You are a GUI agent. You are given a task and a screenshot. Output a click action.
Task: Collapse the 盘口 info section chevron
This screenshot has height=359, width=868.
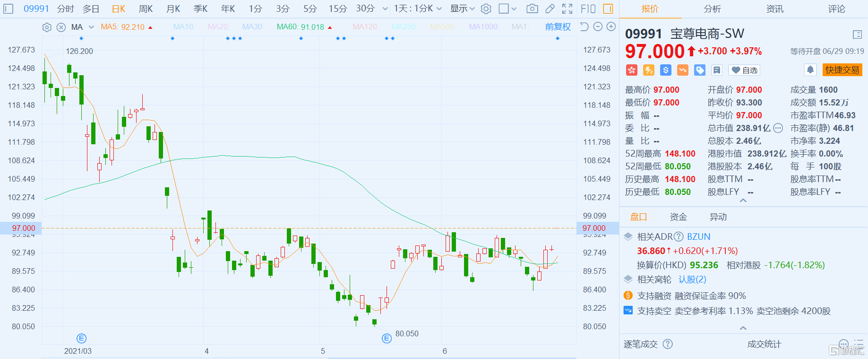click(x=743, y=328)
